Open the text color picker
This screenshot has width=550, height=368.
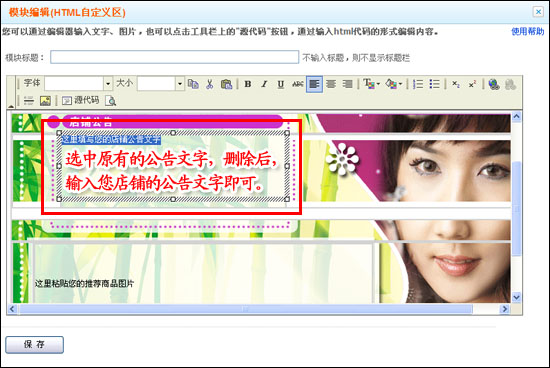tap(371, 84)
